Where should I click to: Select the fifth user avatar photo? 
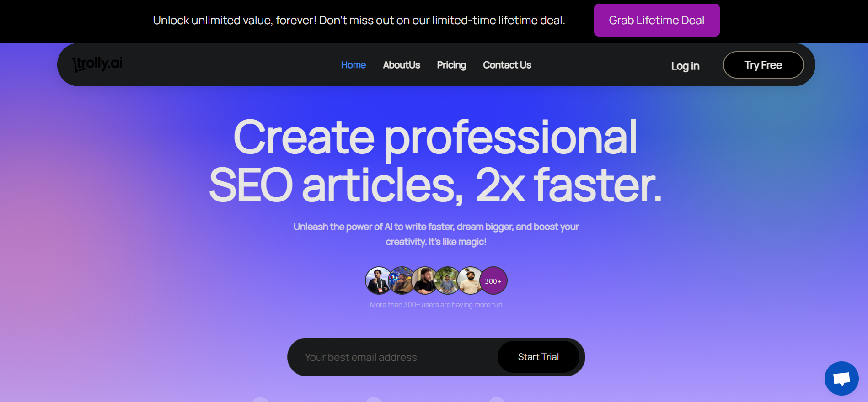pos(470,280)
